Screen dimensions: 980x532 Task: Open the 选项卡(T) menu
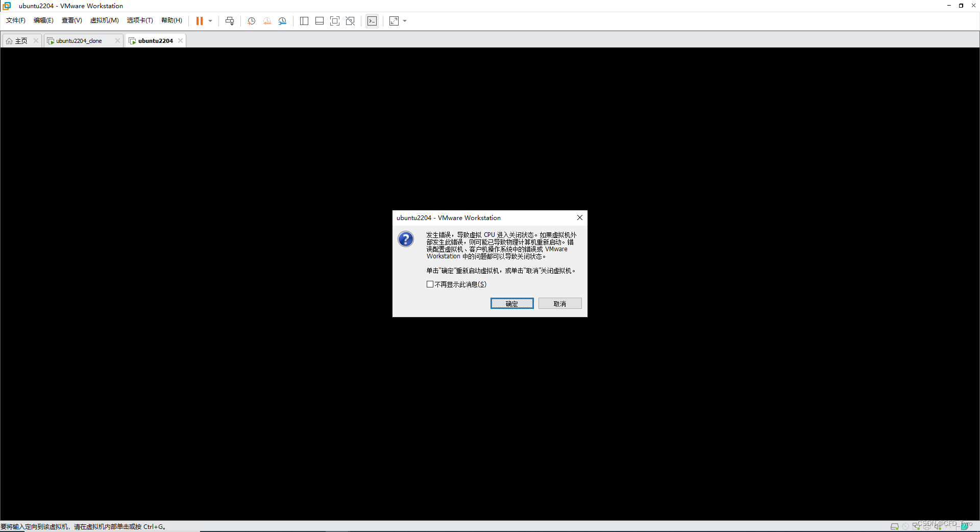coord(140,20)
